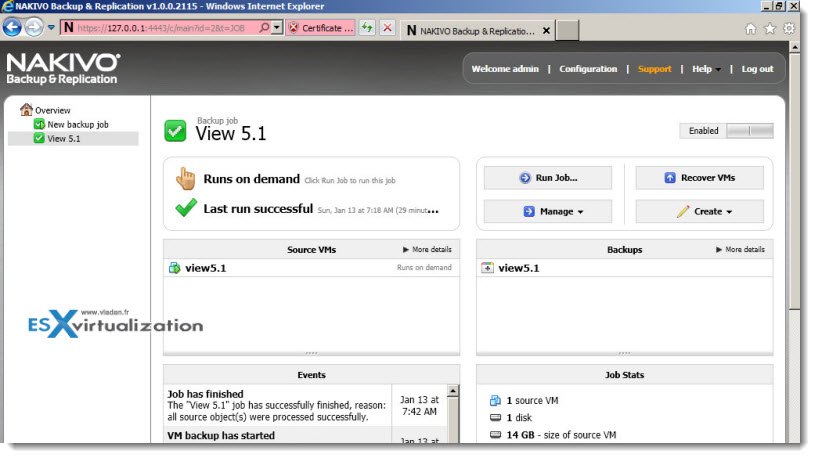Image resolution: width=815 pixels, height=458 pixels.
Task: Click the browser Forward arrow button
Action: (x=34, y=27)
